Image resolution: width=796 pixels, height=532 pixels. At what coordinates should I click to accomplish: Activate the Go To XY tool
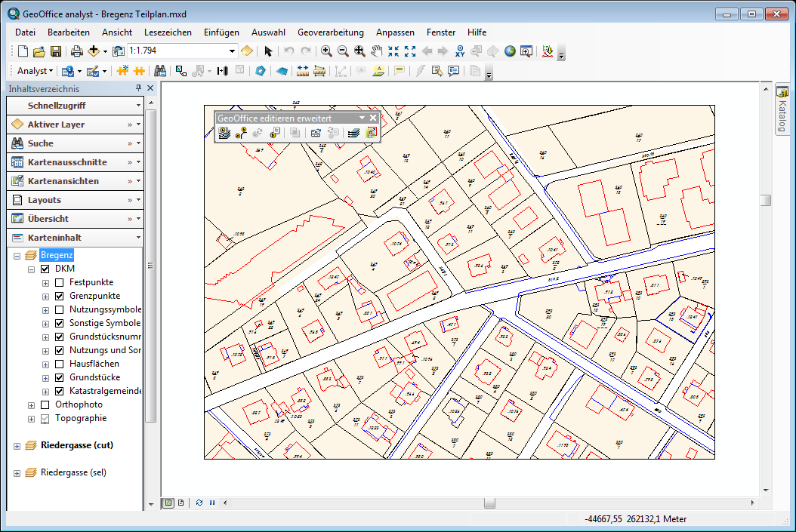pyautogui.click(x=460, y=51)
